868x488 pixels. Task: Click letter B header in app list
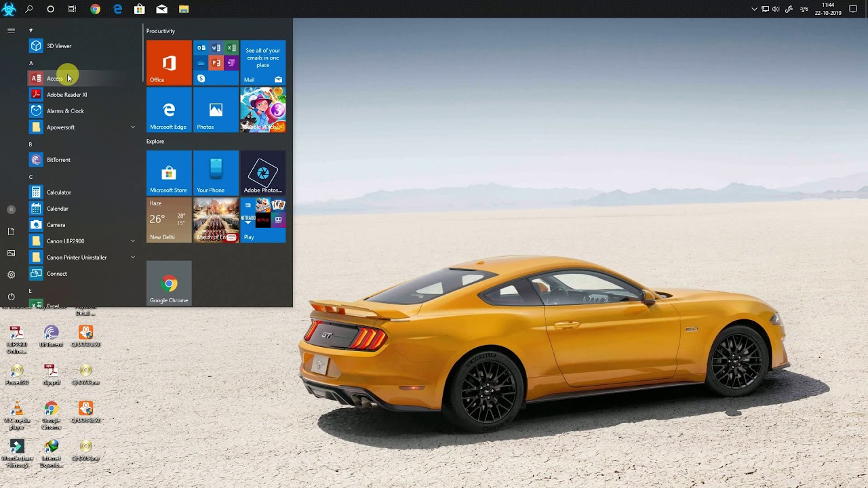click(x=31, y=144)
